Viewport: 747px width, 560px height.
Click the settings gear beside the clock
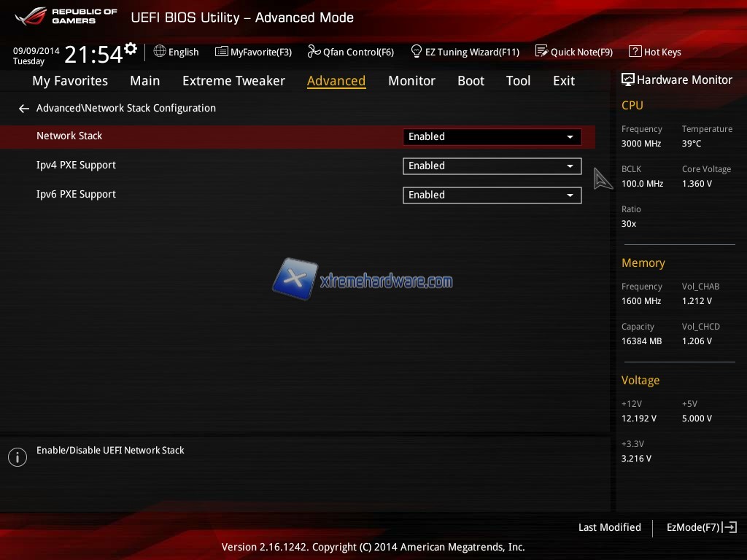point(131,49)
